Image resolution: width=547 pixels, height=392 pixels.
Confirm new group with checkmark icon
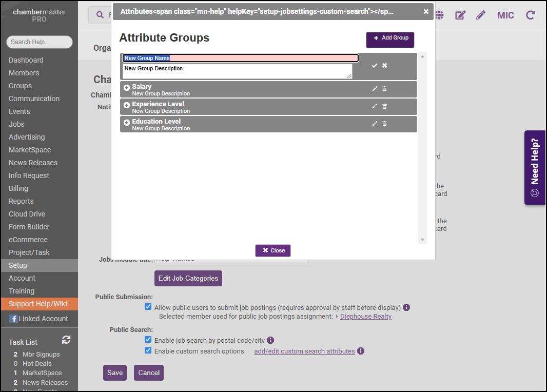click(x=375, y=66)
